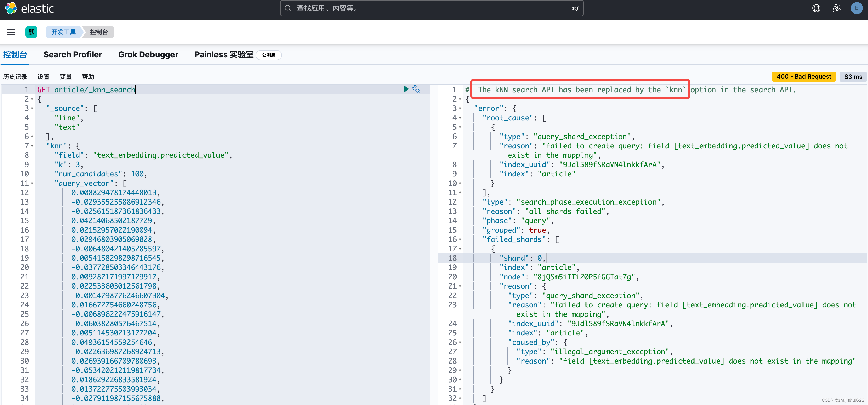The image size is (868, 405).
Task: Click the editor panel resize divider
Action: coord(434,262)
